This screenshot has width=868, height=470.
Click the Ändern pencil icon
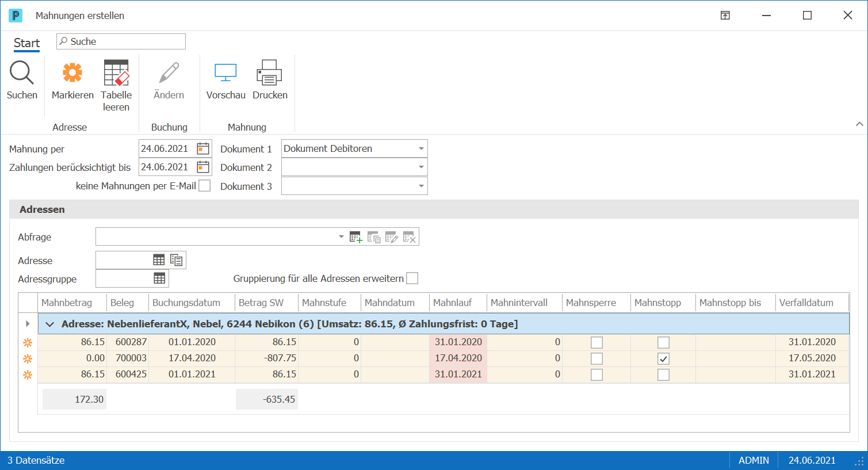coord(169,73)
